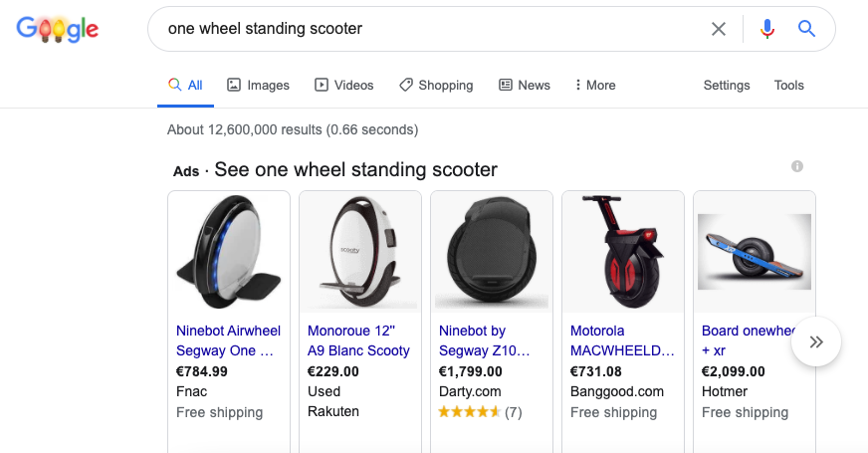Screen dimensions: 868x453
Task: Open Ninebot Airwheel Segway One listing
Action: coord(228,340)
